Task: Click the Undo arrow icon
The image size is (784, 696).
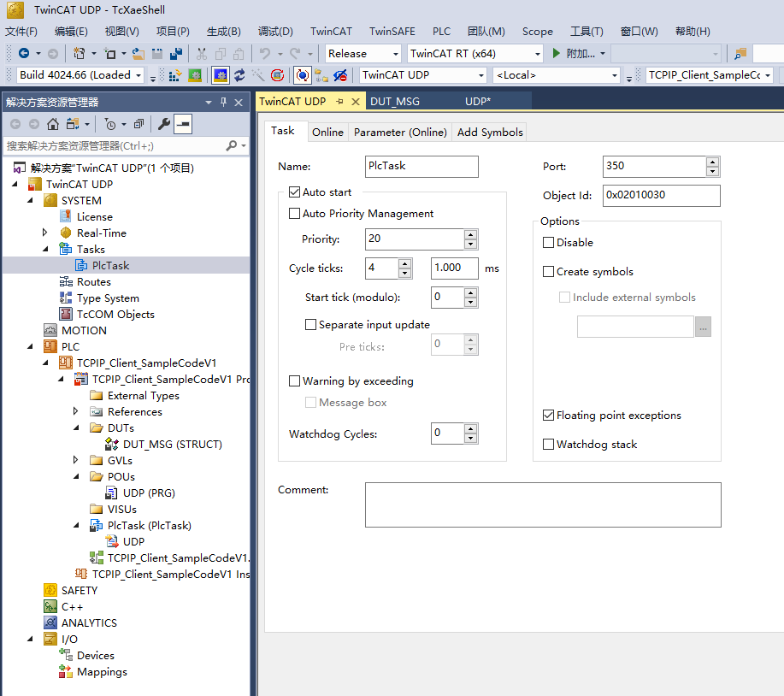Action: 265,53
